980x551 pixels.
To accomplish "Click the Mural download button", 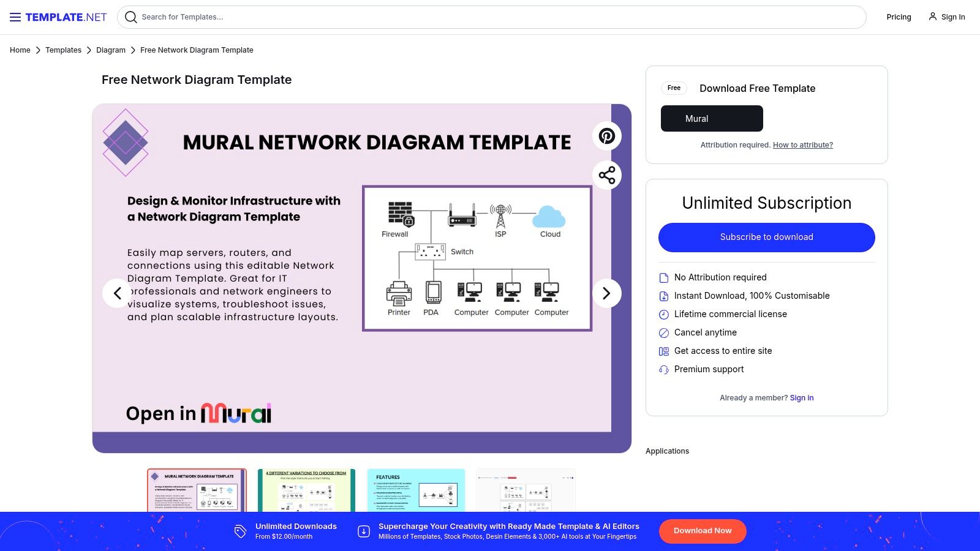I will pyautogui.click(x=712, y=118).
